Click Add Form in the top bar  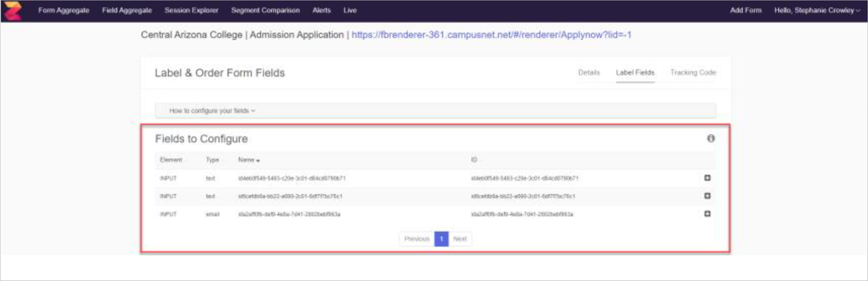(745, 11)
